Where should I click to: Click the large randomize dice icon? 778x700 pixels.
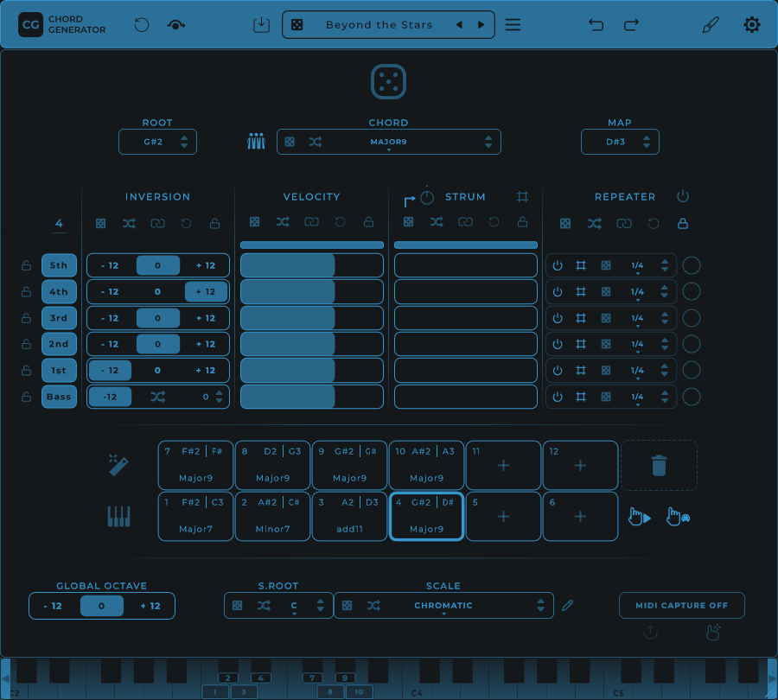[x=388, y=82]
